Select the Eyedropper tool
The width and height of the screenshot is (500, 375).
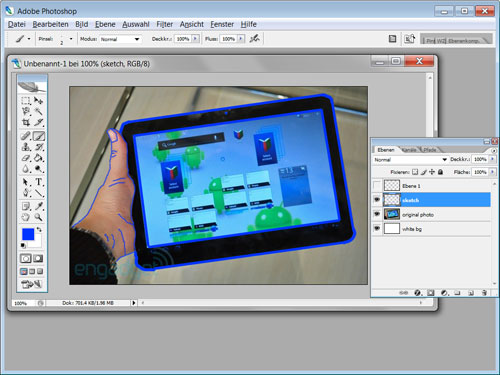[x=38, y=206]
